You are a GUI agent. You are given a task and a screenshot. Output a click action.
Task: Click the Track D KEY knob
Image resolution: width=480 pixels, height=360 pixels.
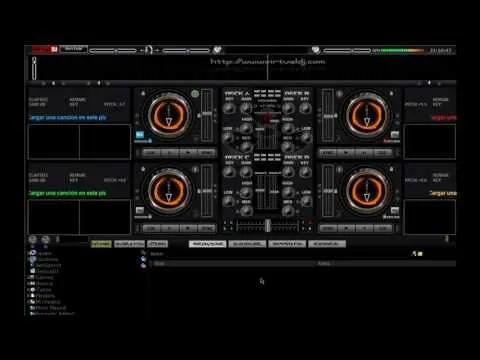click(x=305, y=172)
